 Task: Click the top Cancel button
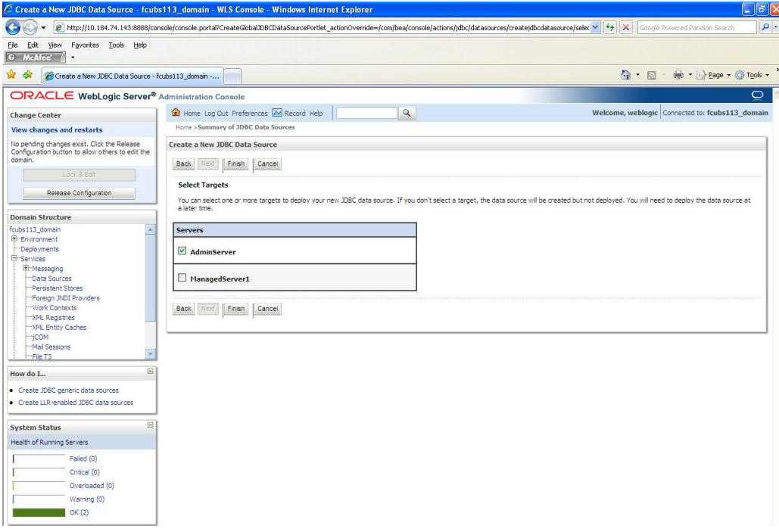click(x=268, y=163)
